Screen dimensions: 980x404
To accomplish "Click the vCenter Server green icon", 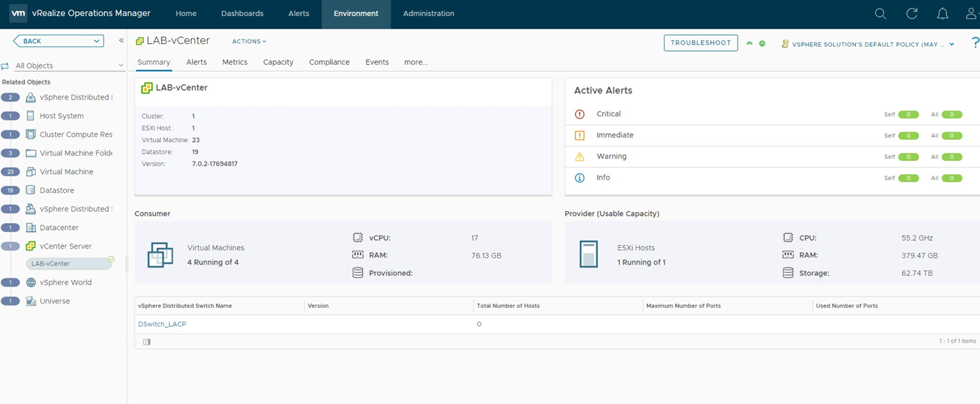I will point(31,246).
